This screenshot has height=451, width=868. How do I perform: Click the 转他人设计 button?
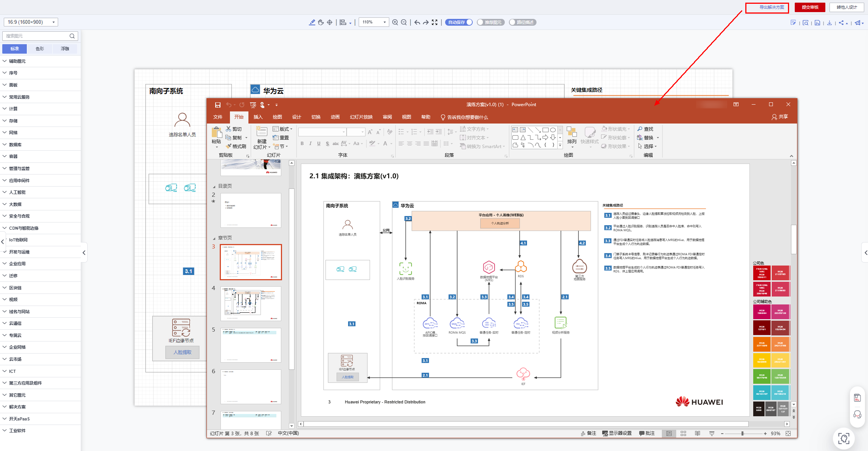click(x=847, y=8)
